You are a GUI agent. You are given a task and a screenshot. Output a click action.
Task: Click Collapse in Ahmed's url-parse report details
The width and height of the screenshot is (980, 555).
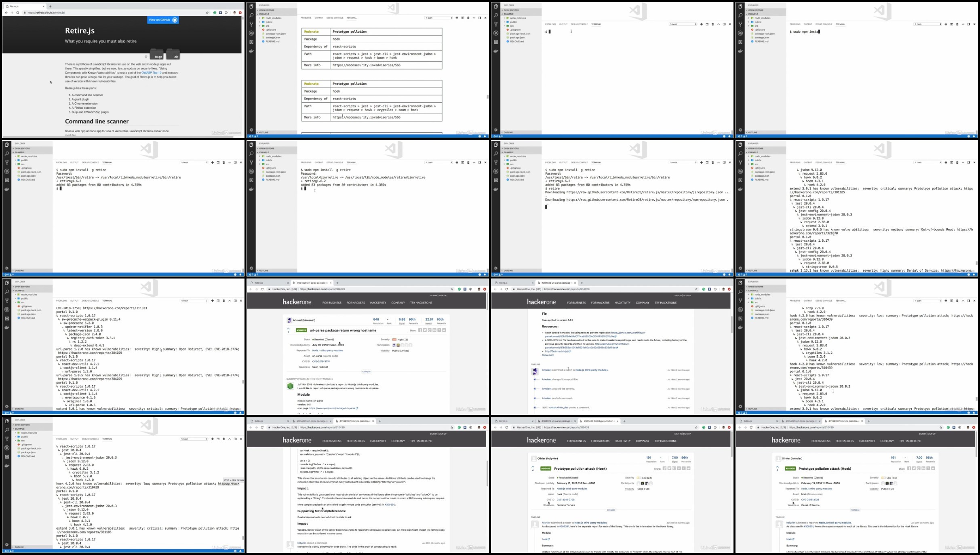coord(367,371)
